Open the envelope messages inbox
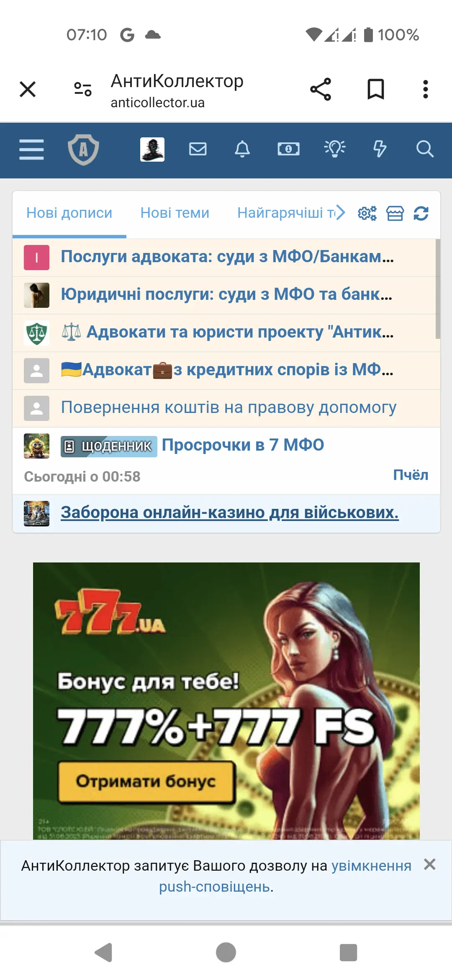Image resolution: width=452 pixels, height=980 pixels. [x=198, y=149]
